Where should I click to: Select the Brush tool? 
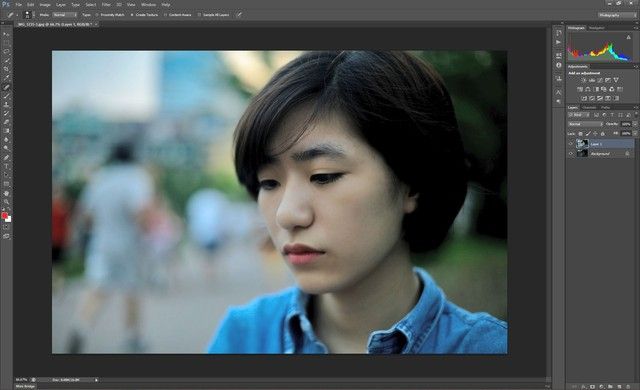(x=6, y=95)
